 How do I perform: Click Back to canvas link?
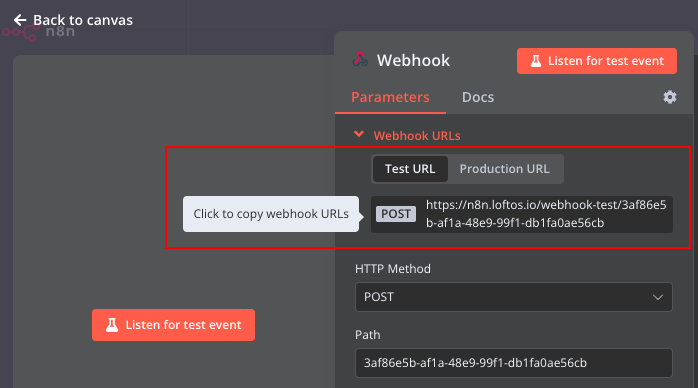point(83,20)
